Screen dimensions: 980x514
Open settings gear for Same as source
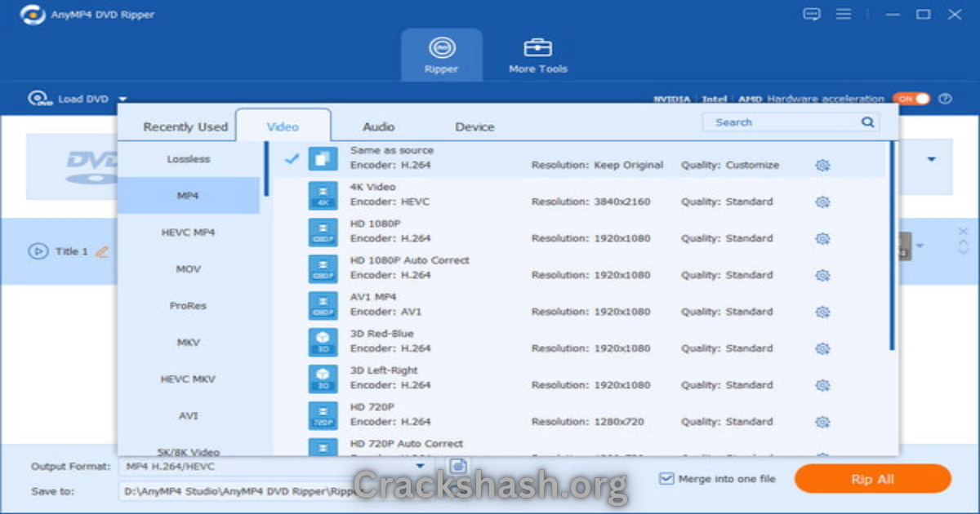coord(822,165)
